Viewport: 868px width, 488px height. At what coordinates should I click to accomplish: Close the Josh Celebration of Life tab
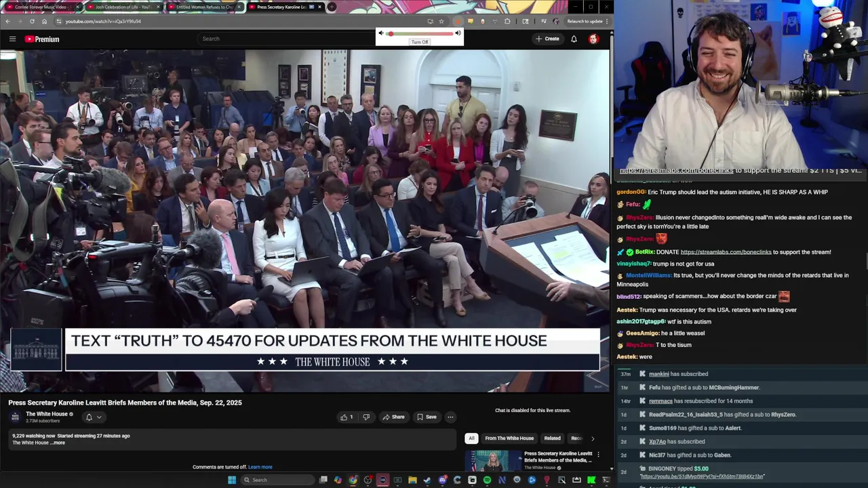click(158, 7)
